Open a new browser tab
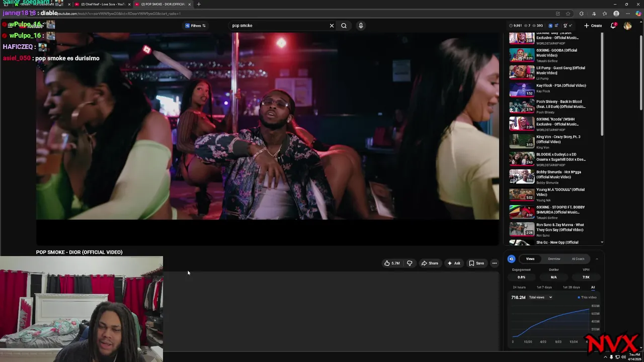 click(x=199, y=4)
